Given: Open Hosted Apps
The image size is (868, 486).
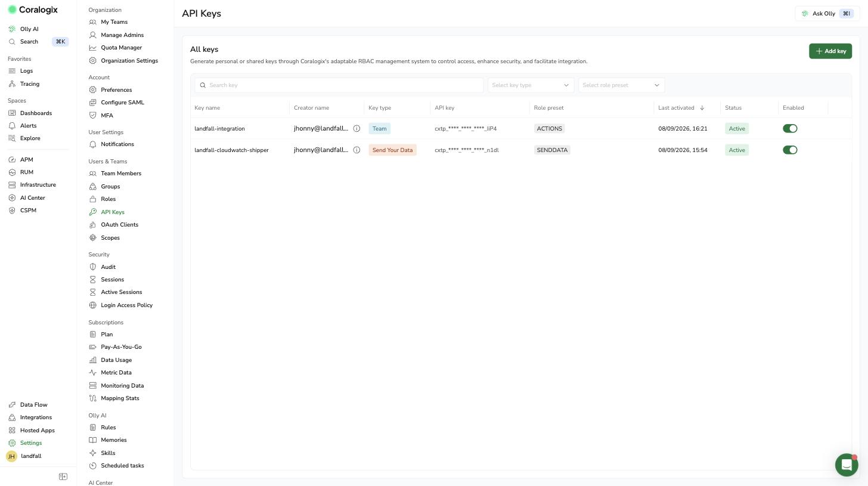Looking at the screenshot, I should [32, 431].
